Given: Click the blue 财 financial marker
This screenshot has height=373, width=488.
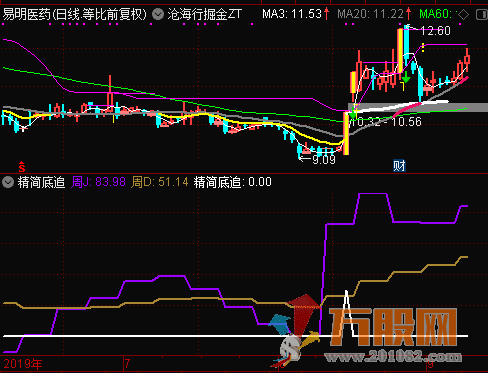Looking at the screenshot, I should click(399, 166).
